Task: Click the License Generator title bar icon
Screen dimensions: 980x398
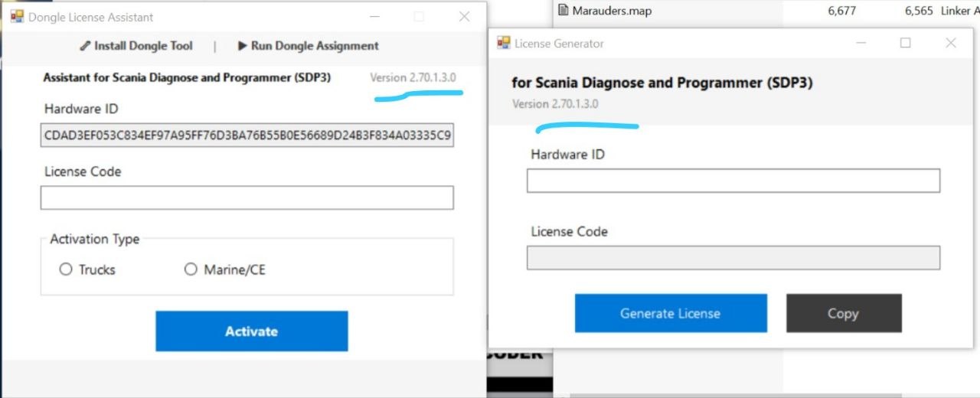Action: point(504,43)
